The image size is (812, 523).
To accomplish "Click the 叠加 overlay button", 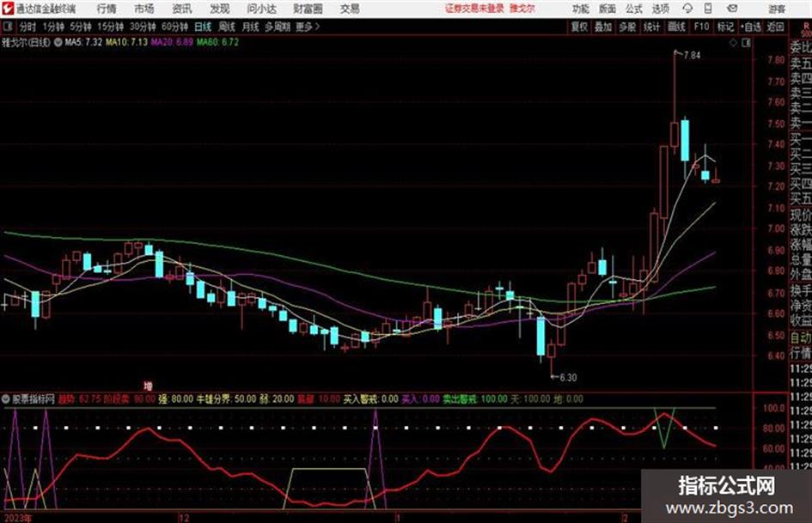I will pyautogui.click(x=603, y=27).
